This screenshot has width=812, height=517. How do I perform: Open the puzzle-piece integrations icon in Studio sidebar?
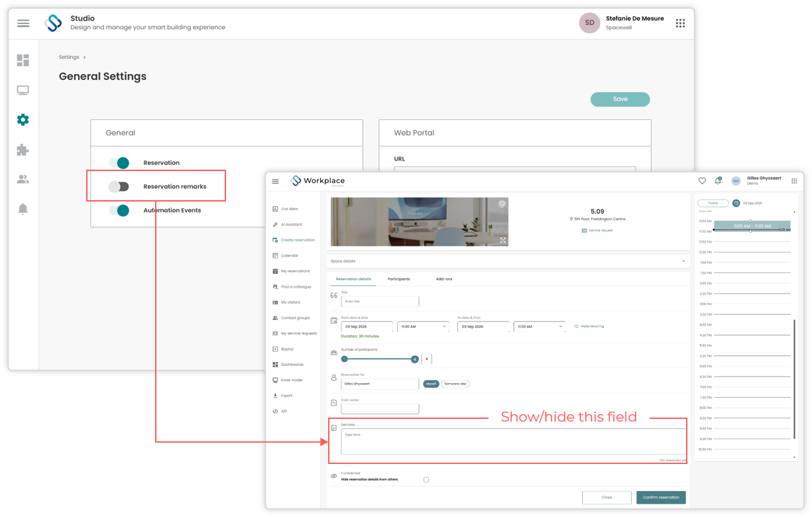tap(23, 150)
